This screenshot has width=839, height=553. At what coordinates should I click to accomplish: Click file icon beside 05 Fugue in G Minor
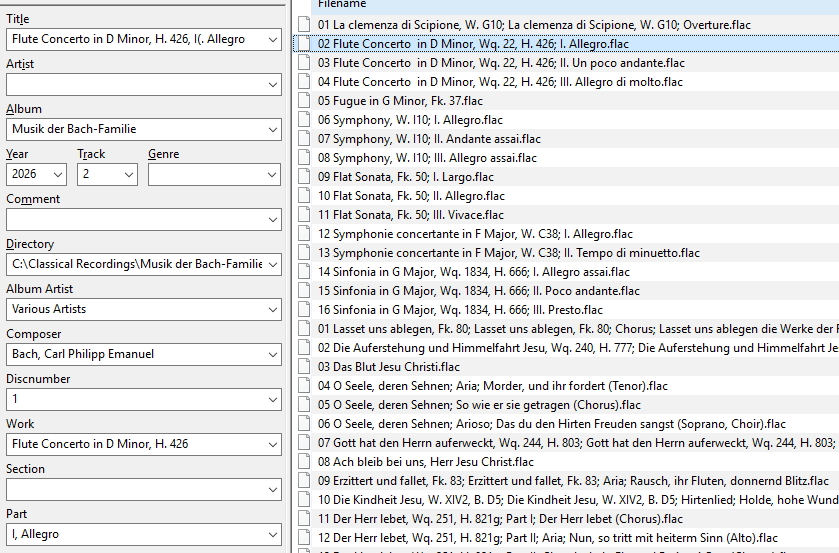306,101
